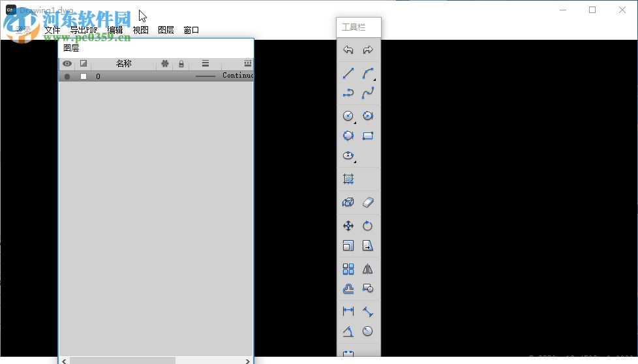Select the Spline curve tool
This screenshot has width=638, height=364.
[x=368, y=93]
